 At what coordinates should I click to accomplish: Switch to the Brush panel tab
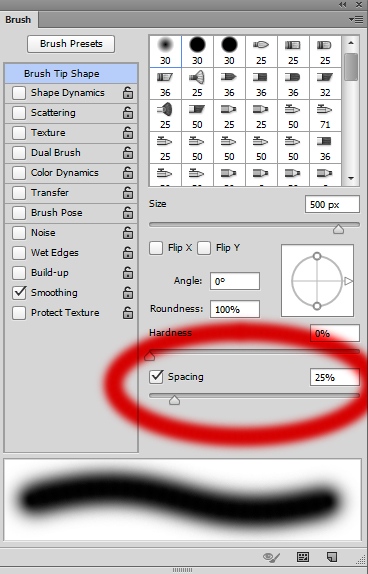[18, 20]
